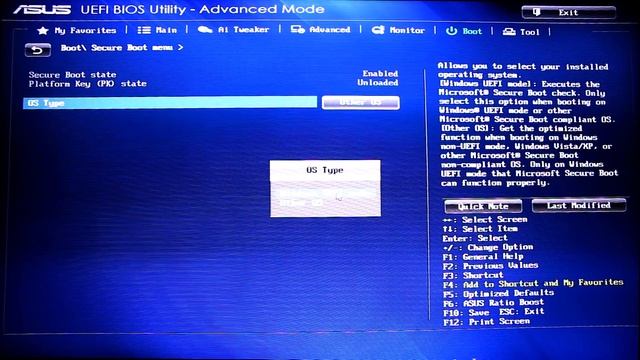Click the Unloaded status value

(378, 82)
